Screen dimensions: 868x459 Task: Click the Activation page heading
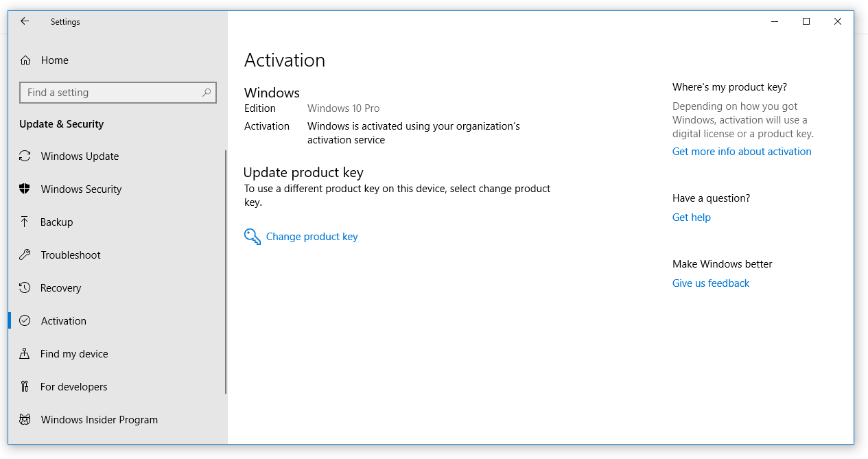pyautogui.click(x=285, y=60)
